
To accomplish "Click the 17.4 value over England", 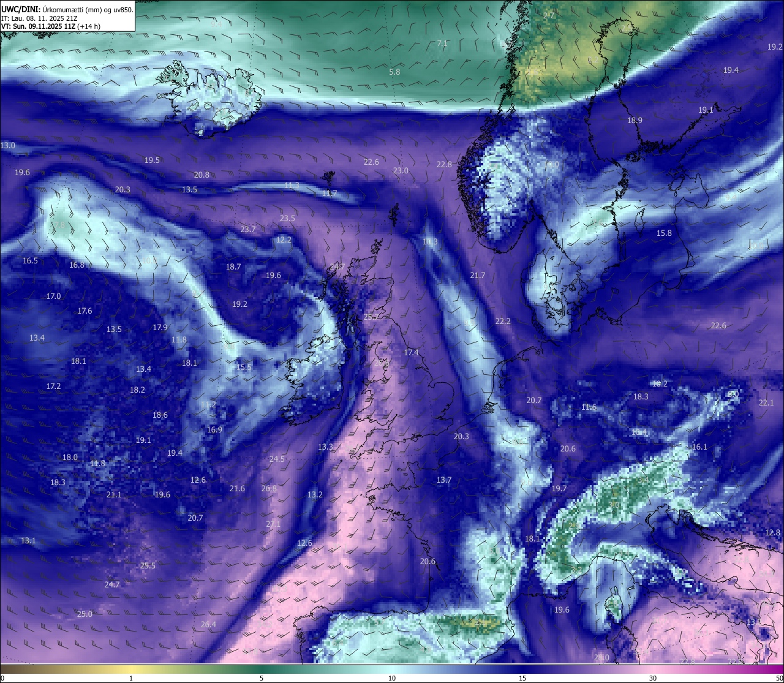I will click(x=411, y=352).
